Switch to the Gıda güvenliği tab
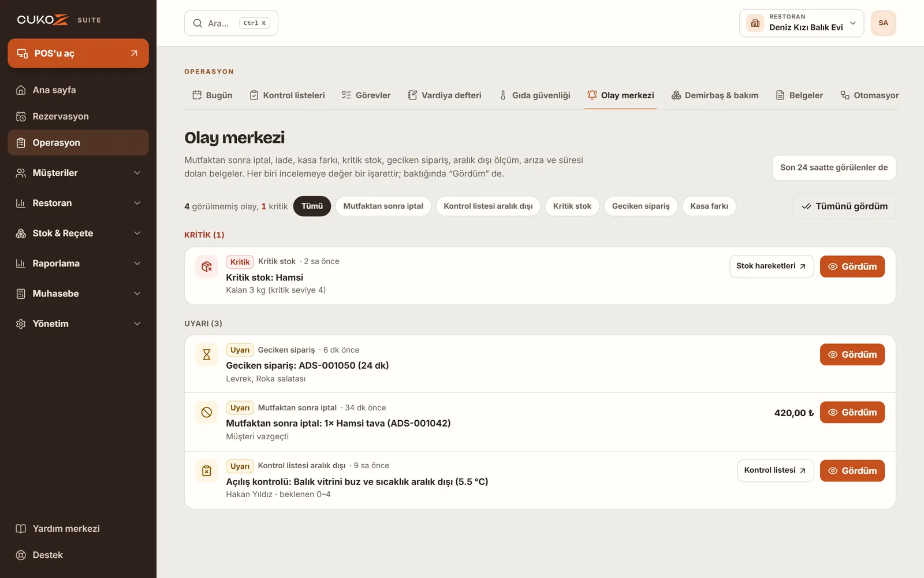Viewport: 924px width, 578px height. point(534,95)
